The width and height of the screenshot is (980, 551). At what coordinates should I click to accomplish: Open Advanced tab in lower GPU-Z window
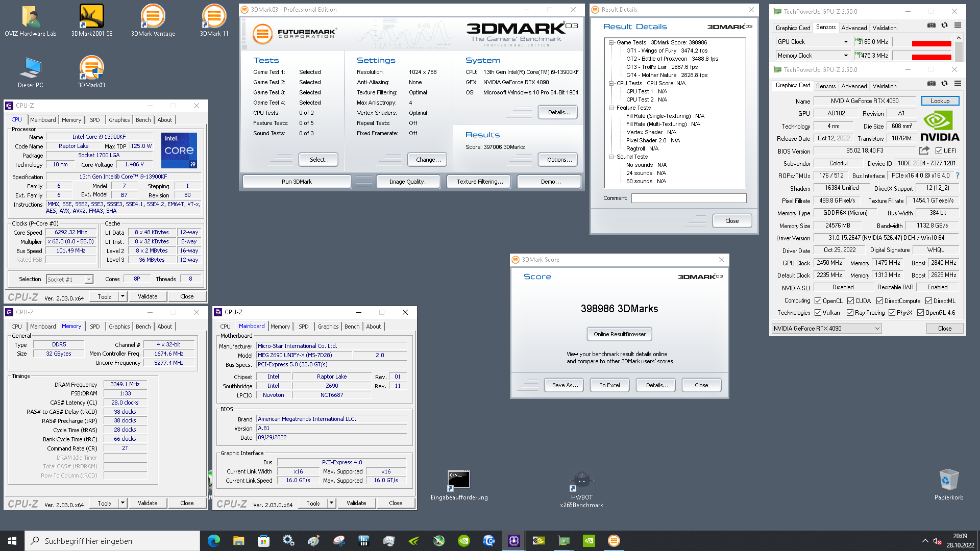[x=854, y=86]
